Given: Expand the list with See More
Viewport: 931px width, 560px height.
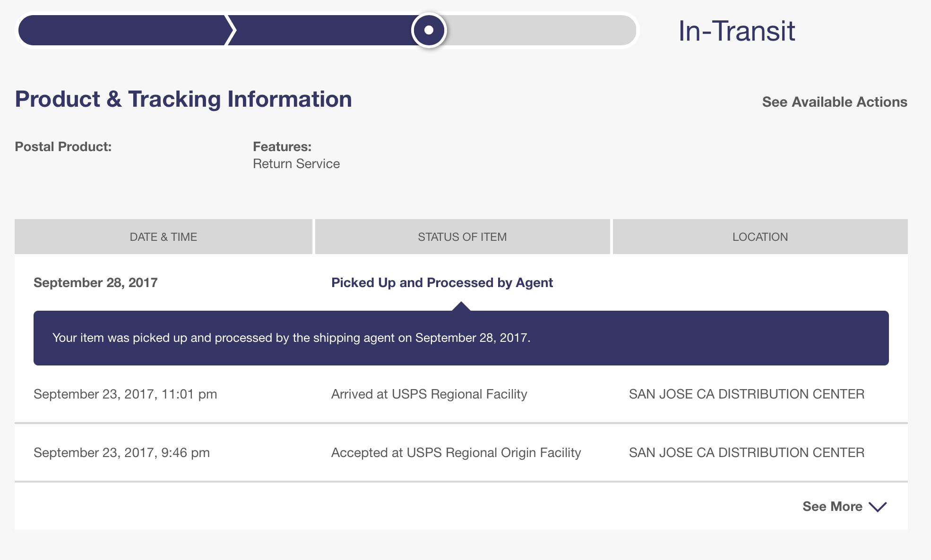Looking at the screenshot, I should point(832,507).
